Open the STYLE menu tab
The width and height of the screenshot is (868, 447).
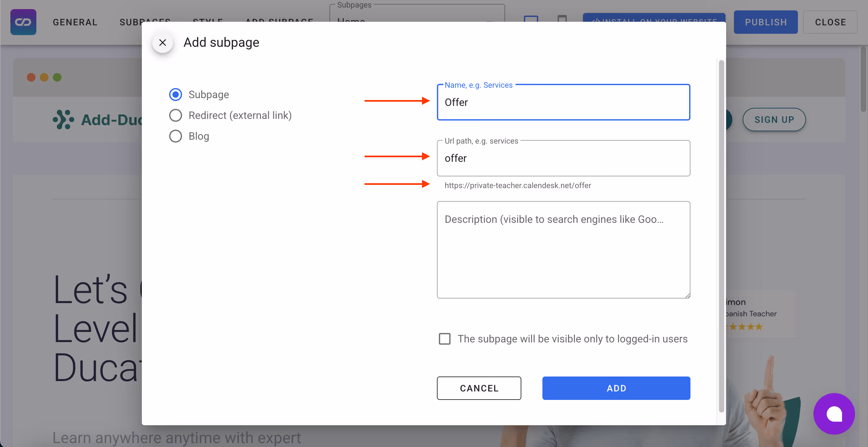pos(207,19)
